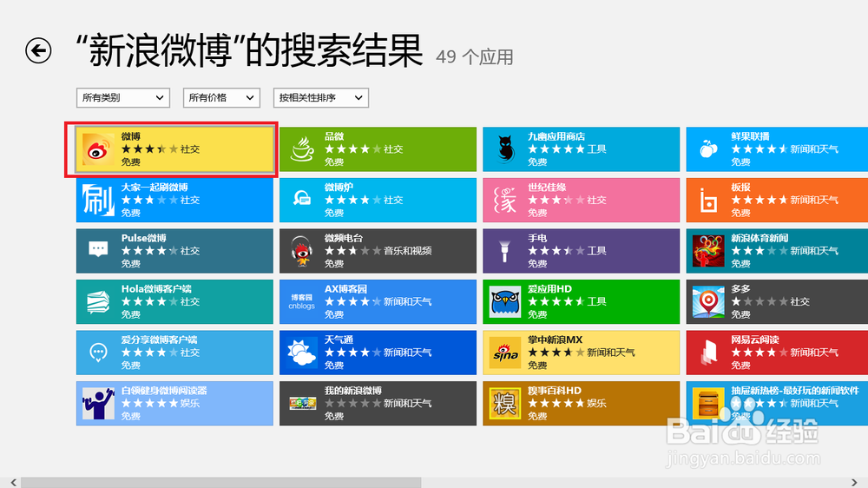Open the 大家一起刷微博 title
868x488 pixels.
155,188
